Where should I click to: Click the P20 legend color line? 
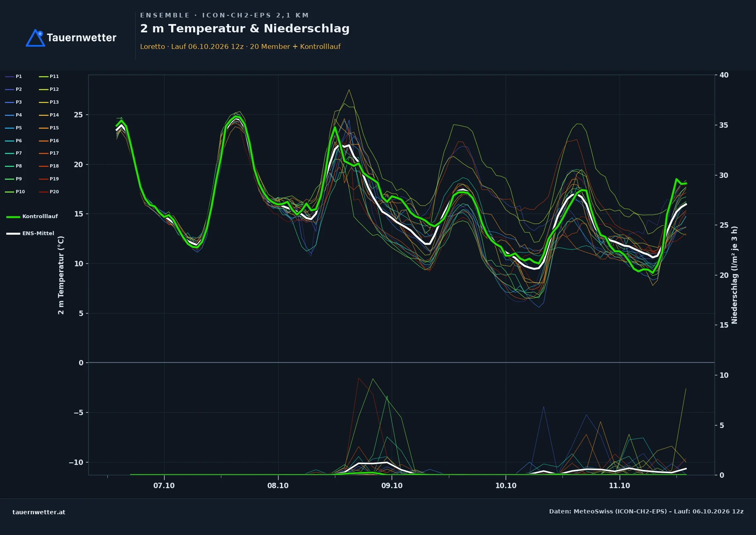[x=44, y=192]
